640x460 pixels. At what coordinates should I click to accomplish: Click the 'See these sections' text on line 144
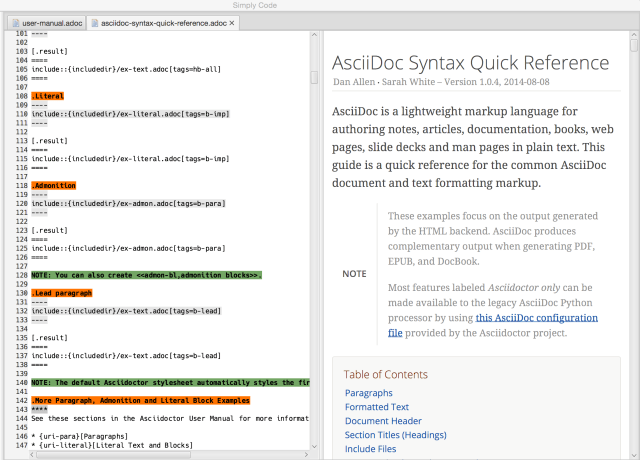coord(171,418)
